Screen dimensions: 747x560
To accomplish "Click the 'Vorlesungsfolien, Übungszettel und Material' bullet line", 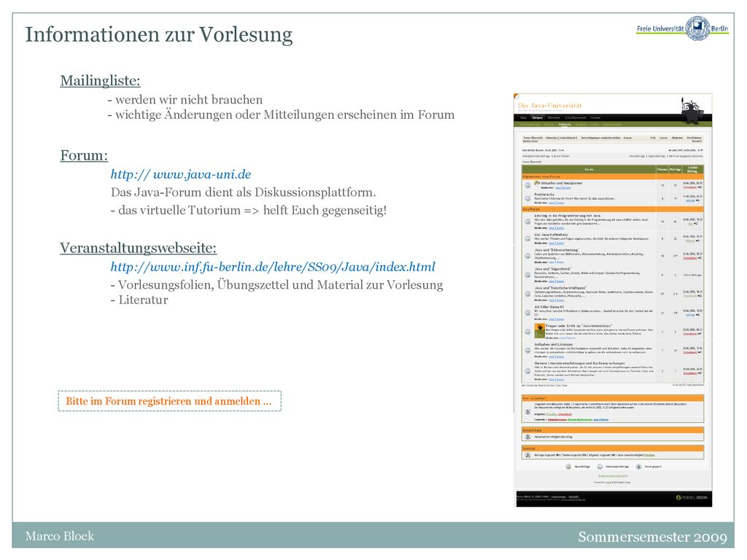I will pos(276,285).
